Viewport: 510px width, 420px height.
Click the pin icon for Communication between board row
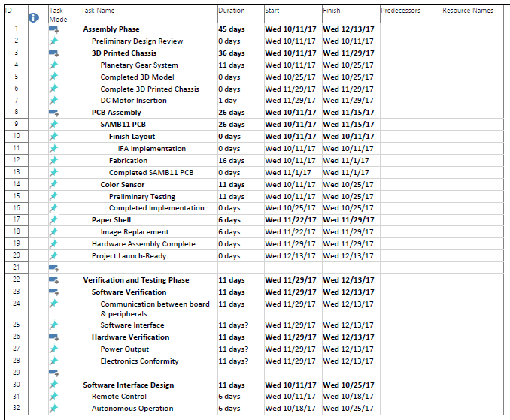(54, 304)
